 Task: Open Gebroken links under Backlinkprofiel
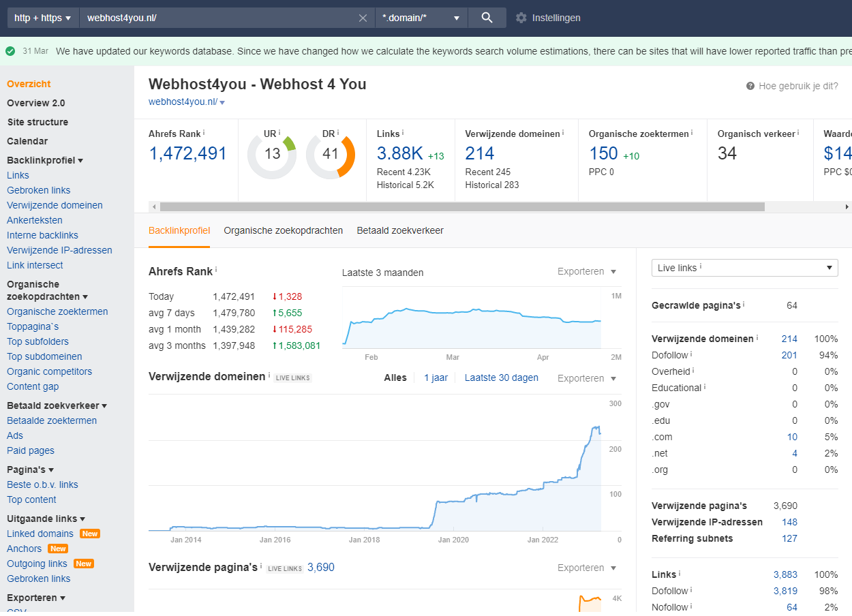tap(39, 190)
